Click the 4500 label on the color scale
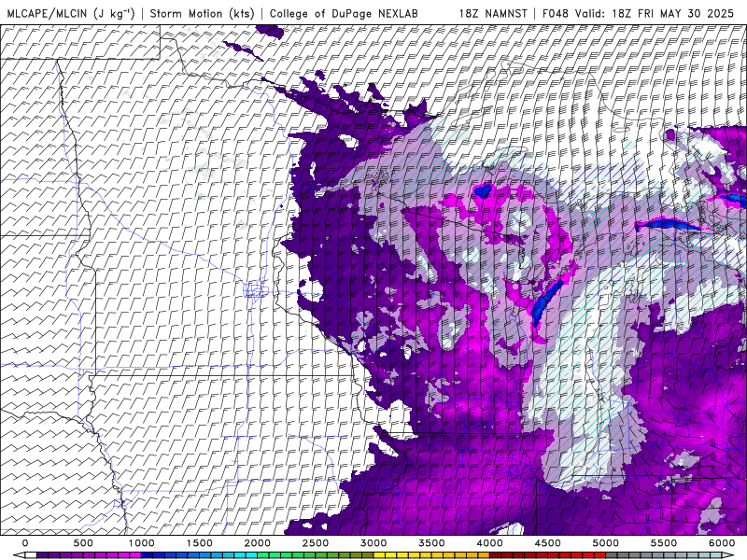Image resolution: width=747 pixels, height=560 pixels. (548, 543)
